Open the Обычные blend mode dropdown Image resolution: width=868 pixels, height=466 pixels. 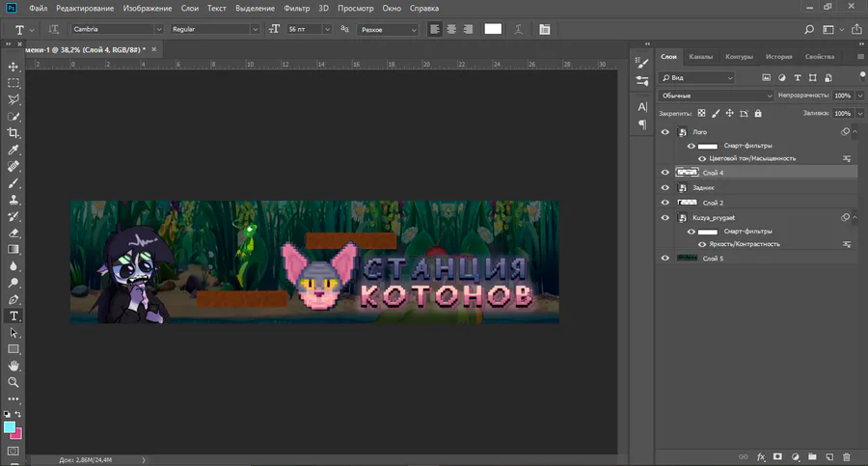tap(717, 96)
